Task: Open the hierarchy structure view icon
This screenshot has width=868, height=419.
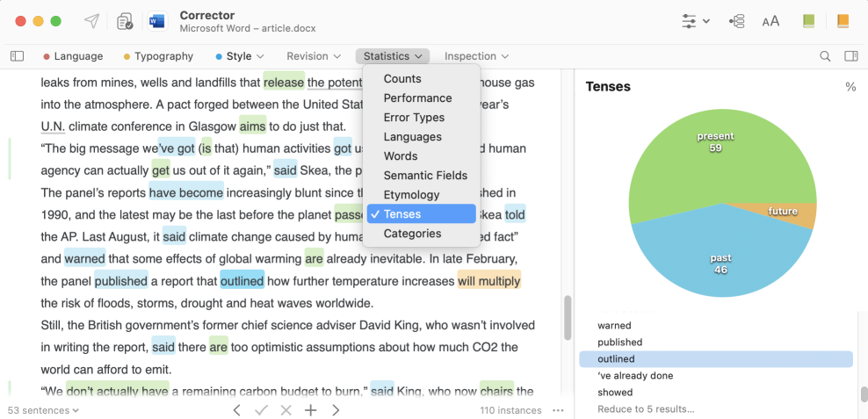Action: [x=737, y=22]
